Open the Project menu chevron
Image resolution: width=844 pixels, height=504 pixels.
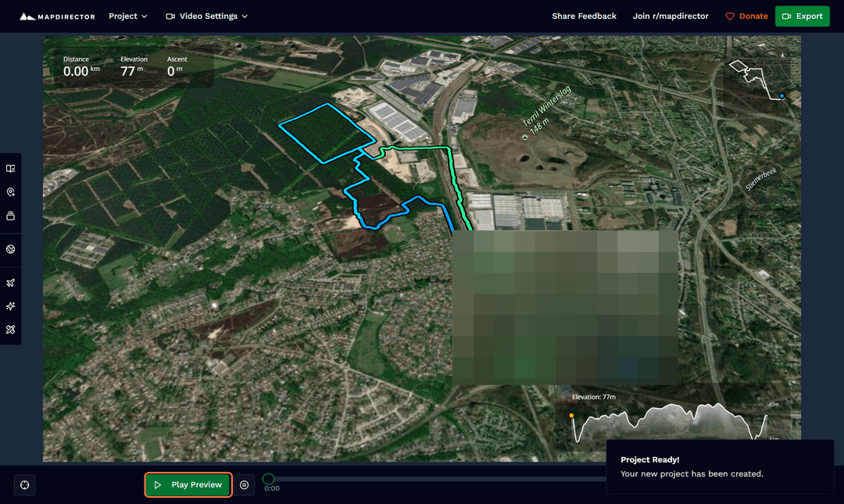click(x=145, y=16)
